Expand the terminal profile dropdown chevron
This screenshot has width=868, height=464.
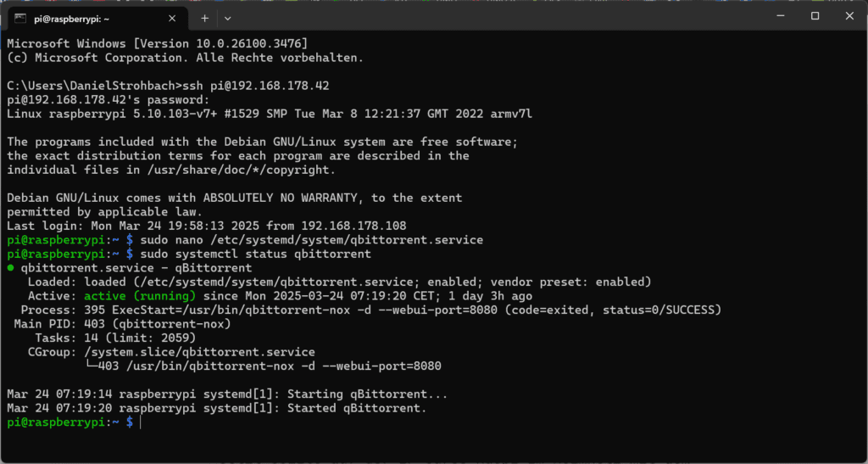point(227,19)
